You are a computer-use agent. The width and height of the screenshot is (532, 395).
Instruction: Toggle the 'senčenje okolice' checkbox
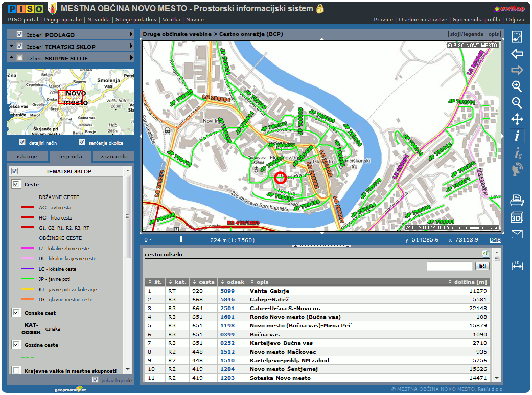click(x=82, y=143)
